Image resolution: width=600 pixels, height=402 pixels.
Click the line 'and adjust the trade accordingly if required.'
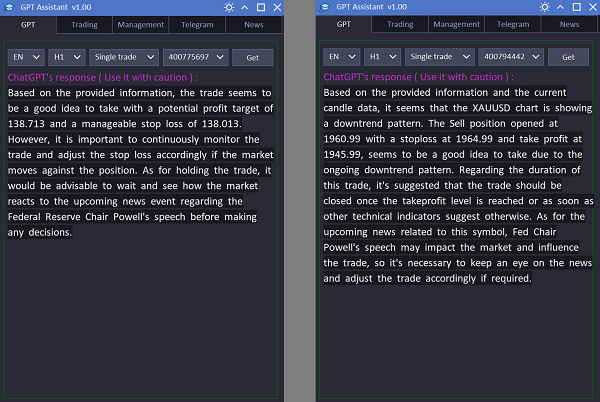coord(427,278)
